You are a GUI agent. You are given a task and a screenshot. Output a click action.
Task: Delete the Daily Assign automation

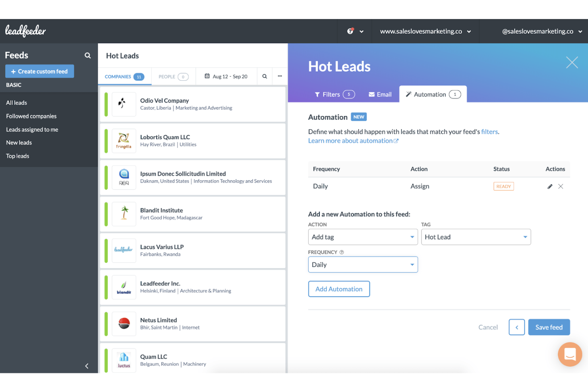pyautogui.click(x=561, y=186)
